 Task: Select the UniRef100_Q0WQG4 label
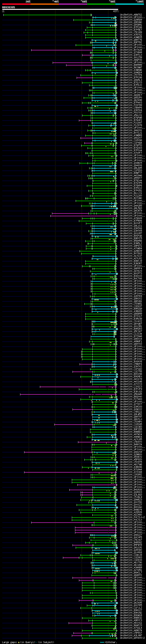tap(131, 72)
